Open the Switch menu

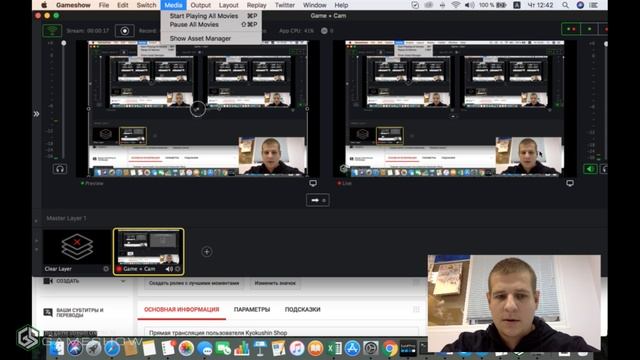(146, 5)
